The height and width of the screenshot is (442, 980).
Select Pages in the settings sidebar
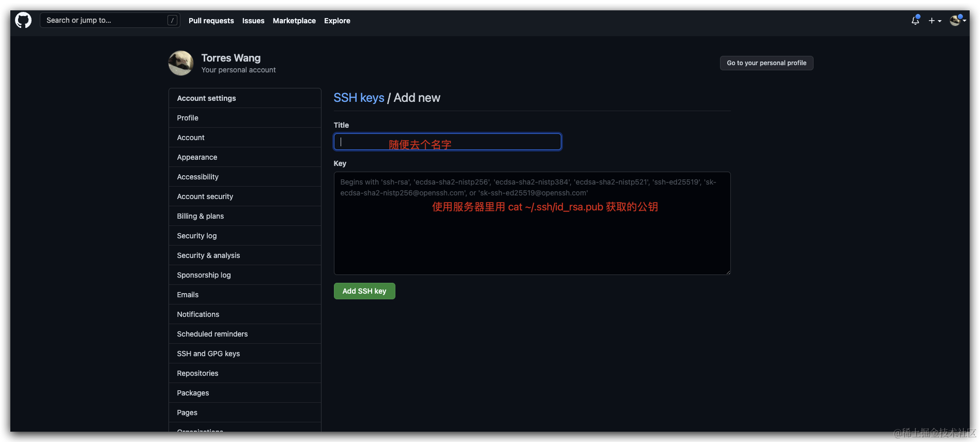tap(245, 413)
